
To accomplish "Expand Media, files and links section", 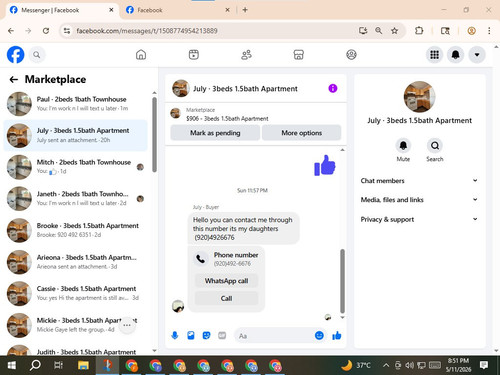I will pos(419,200).
